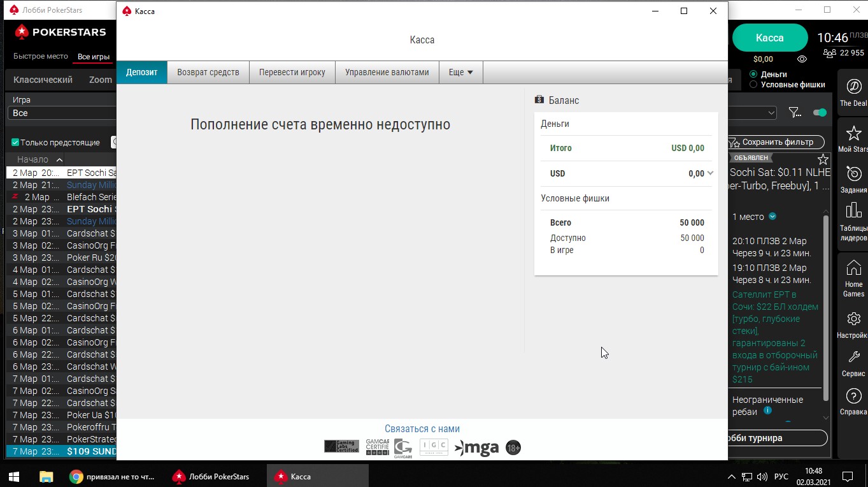Select Poker Ua $1 tournament row

61,415
